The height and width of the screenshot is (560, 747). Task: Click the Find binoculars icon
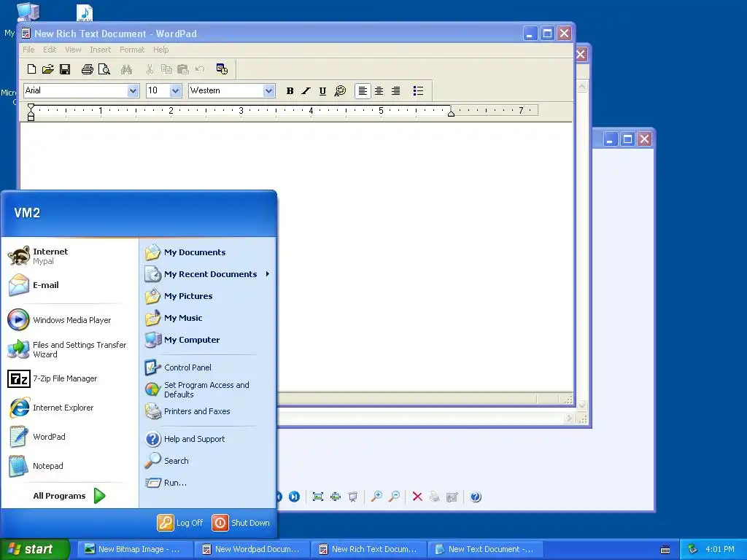126,69
